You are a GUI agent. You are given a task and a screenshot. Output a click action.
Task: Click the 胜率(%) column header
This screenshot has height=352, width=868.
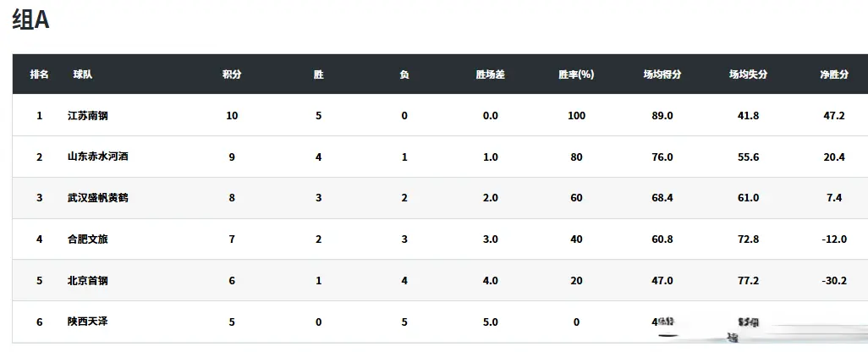coord(576,74)
